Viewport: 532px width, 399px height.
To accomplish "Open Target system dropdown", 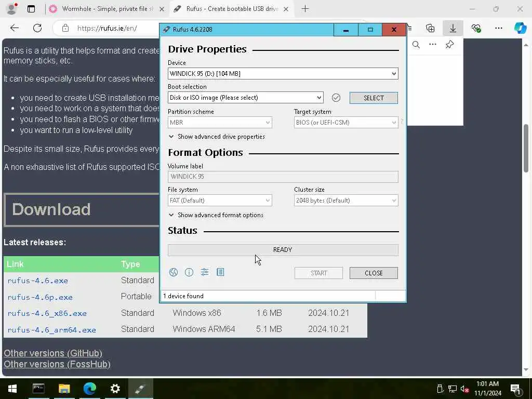I will tap(346, 123).
